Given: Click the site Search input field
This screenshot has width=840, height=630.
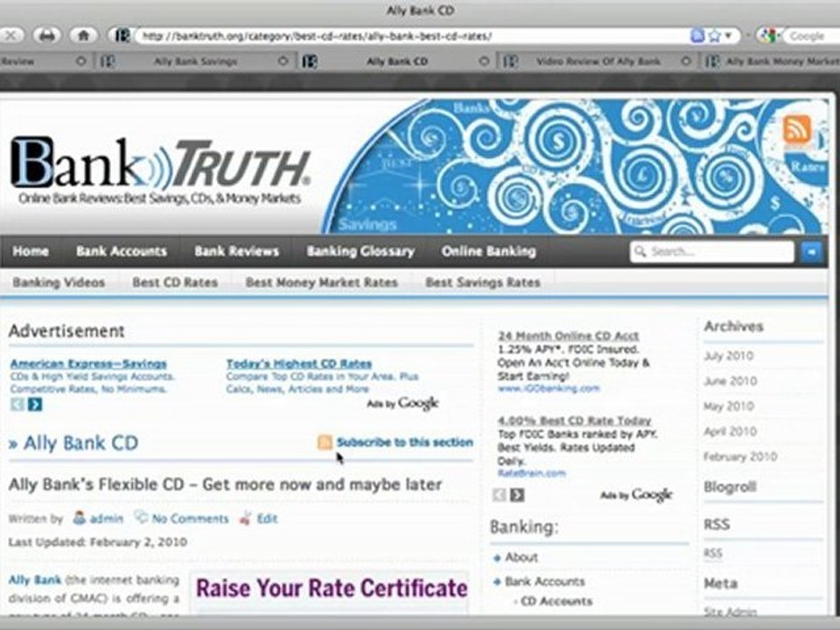Looking at the screenshot, I should (711, 251).
